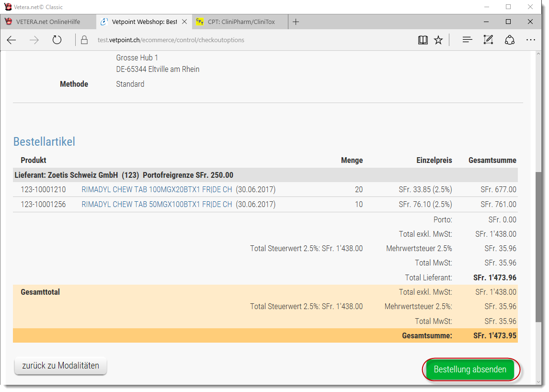Click the browser back arrow
Screen dimensions: 549x392
tap(11, 40)
